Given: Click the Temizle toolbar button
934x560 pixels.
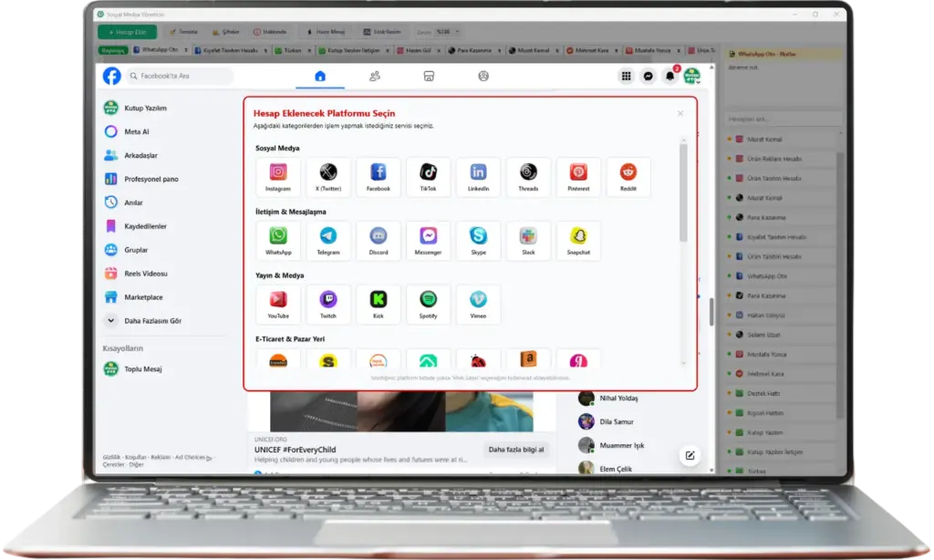Looking at the screenshot, I should tap(184, 32).
